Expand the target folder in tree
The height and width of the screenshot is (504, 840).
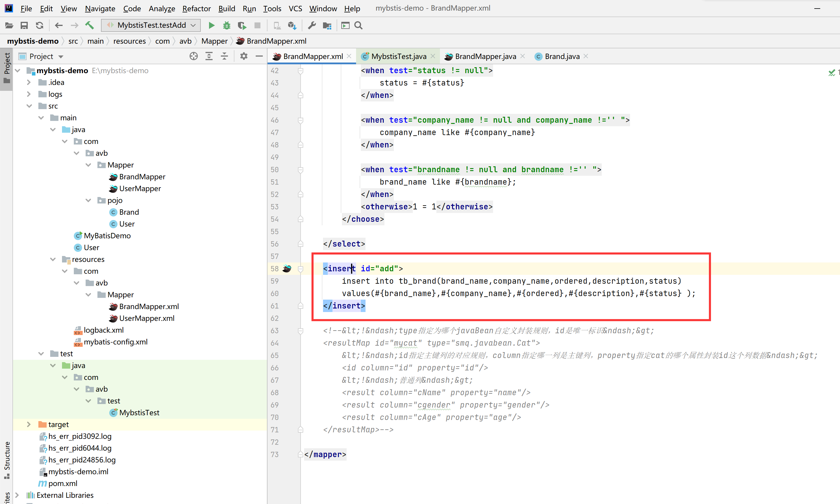[29, 425]
